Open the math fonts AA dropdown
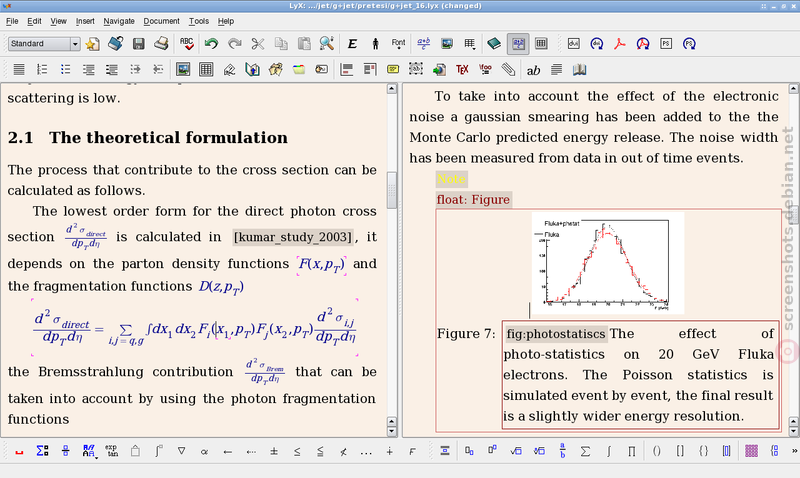 click(89, 451)
